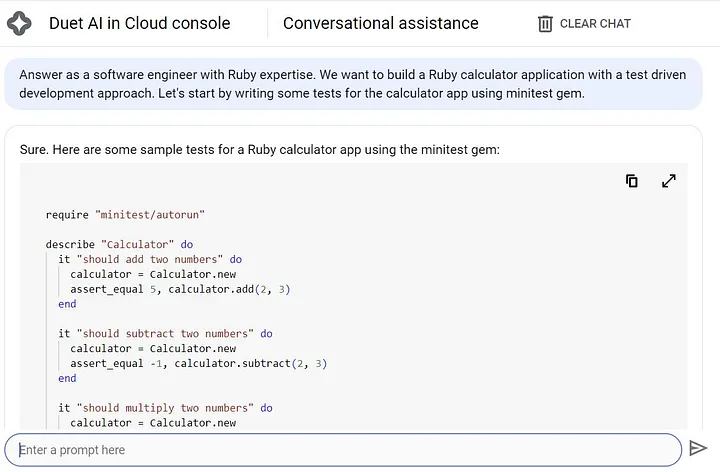Send the prompt with the arrow icon
720x472 pixels.
[x=698, y=449]
